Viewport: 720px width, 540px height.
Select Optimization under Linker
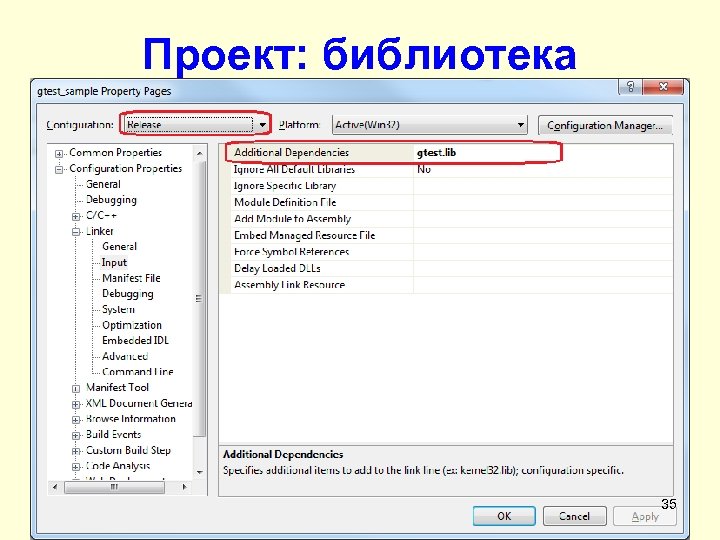coord(132,325)
